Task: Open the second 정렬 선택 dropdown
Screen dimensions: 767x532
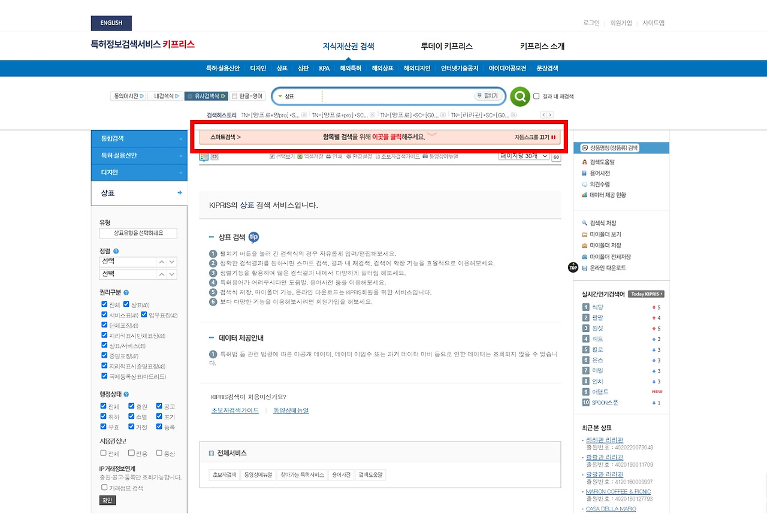Action: pyautogui.click(x=138, y=274)
